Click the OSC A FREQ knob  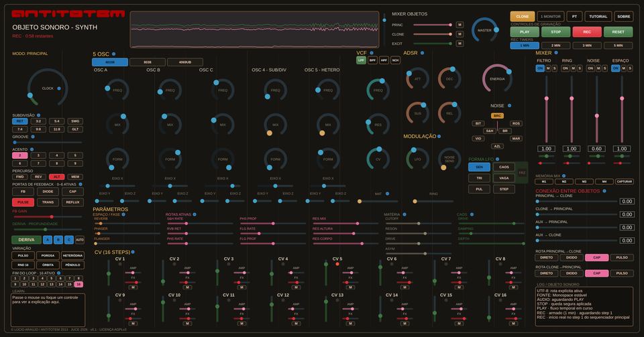click(x=117, y=90)
